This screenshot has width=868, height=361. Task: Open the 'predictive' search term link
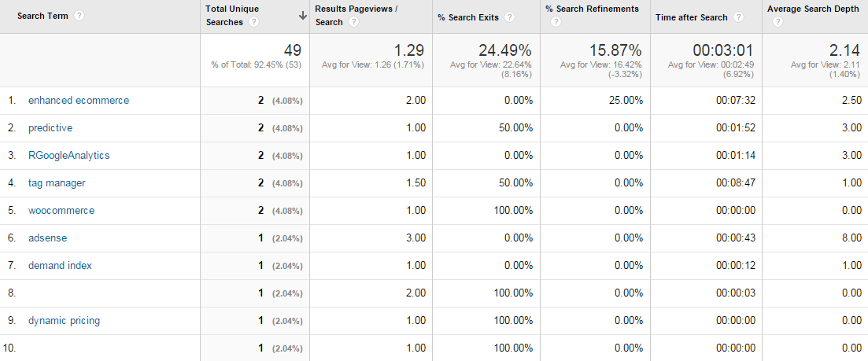(x=50, y=128)
